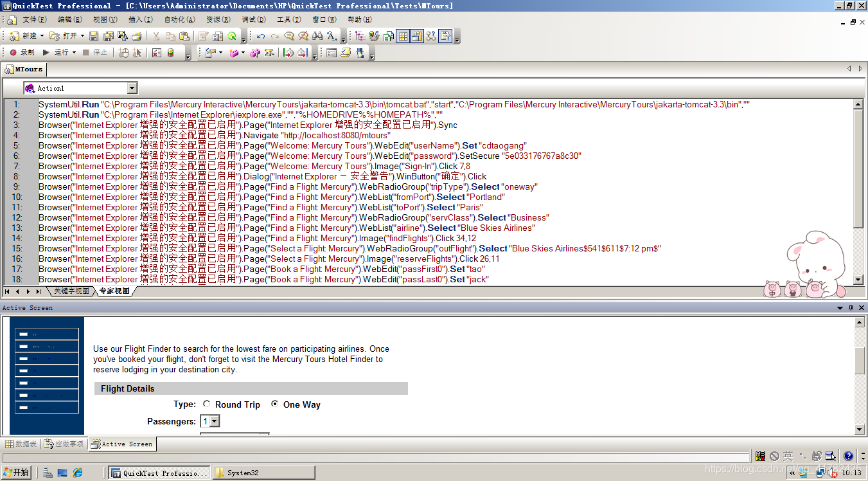Select the Round Trip radio button
This screenshot has width=868, height=481.
click(206, 404)
